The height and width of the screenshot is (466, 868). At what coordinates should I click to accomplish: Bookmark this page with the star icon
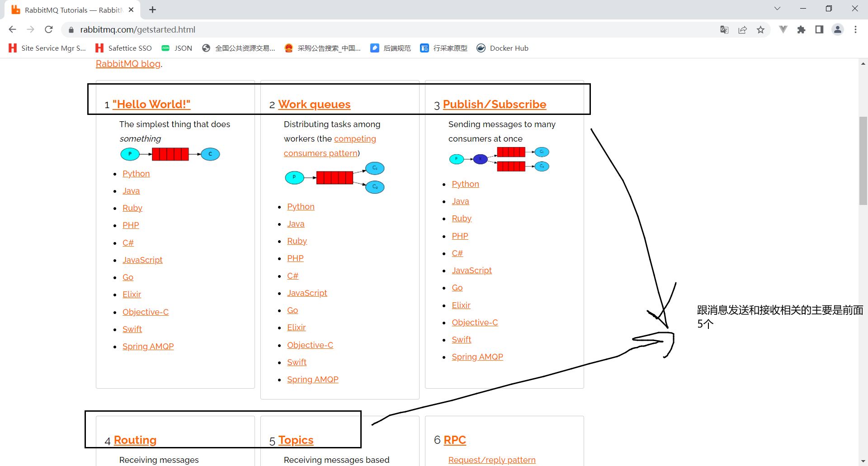761,29
